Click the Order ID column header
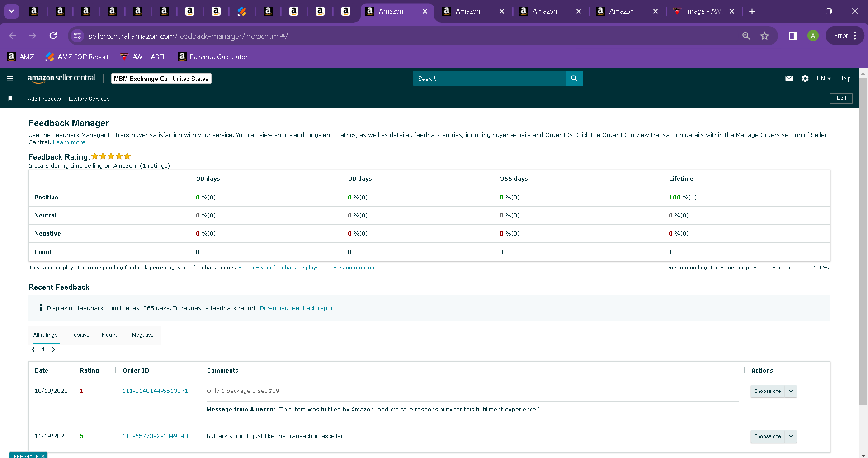This screenshot has height=458, width=868. coord(136,371)
